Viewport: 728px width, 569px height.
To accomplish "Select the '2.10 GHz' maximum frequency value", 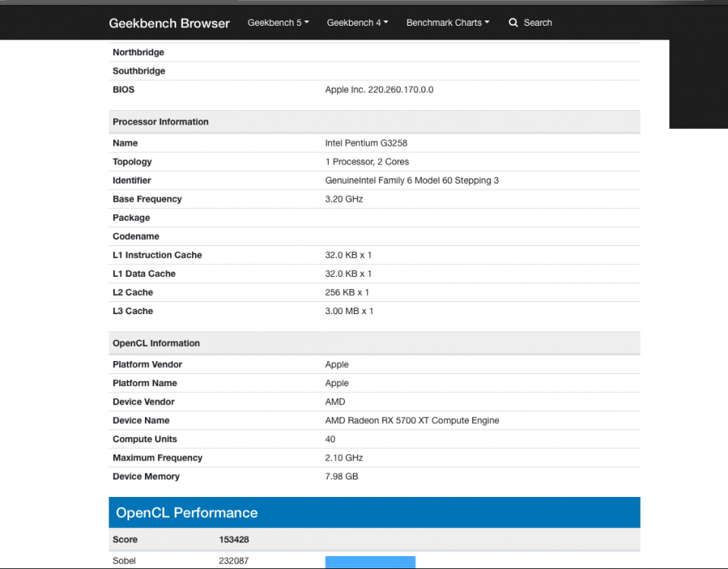I will tap(344, 457).
